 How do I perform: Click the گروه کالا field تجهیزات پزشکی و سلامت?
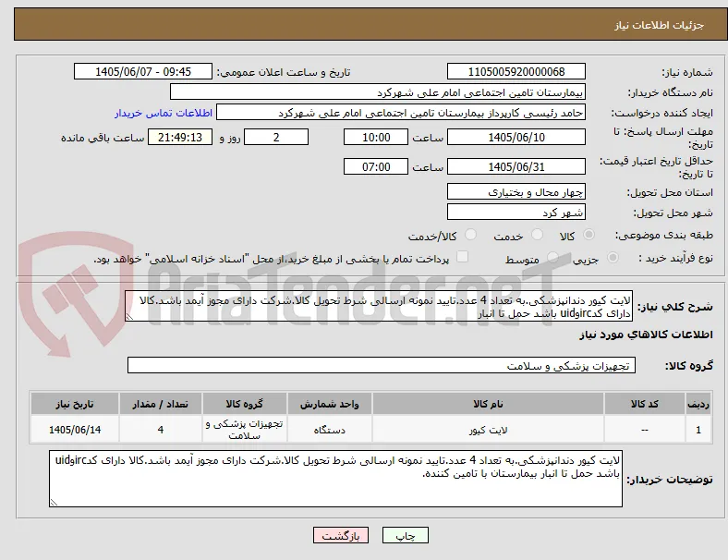(382, 365)
